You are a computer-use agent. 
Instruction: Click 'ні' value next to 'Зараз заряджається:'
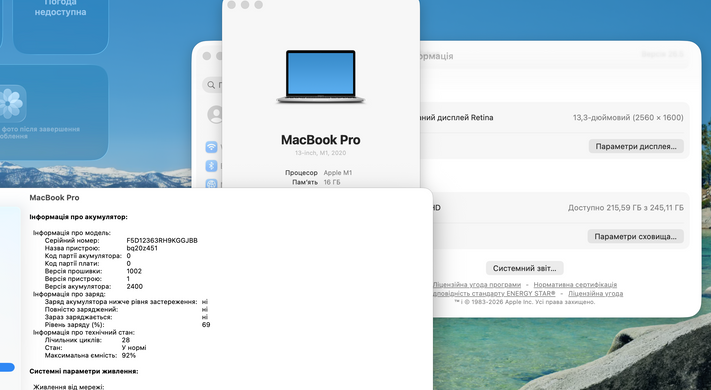tap(205, 317)
